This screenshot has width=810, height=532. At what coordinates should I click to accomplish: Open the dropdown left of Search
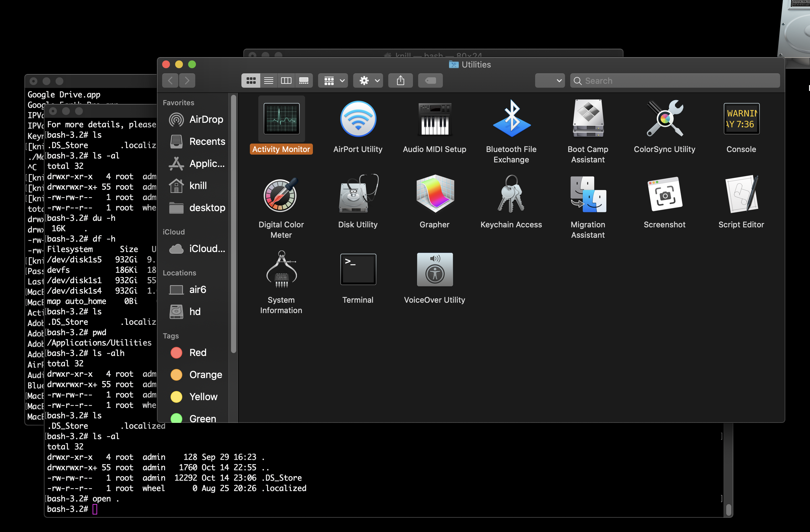550,81
